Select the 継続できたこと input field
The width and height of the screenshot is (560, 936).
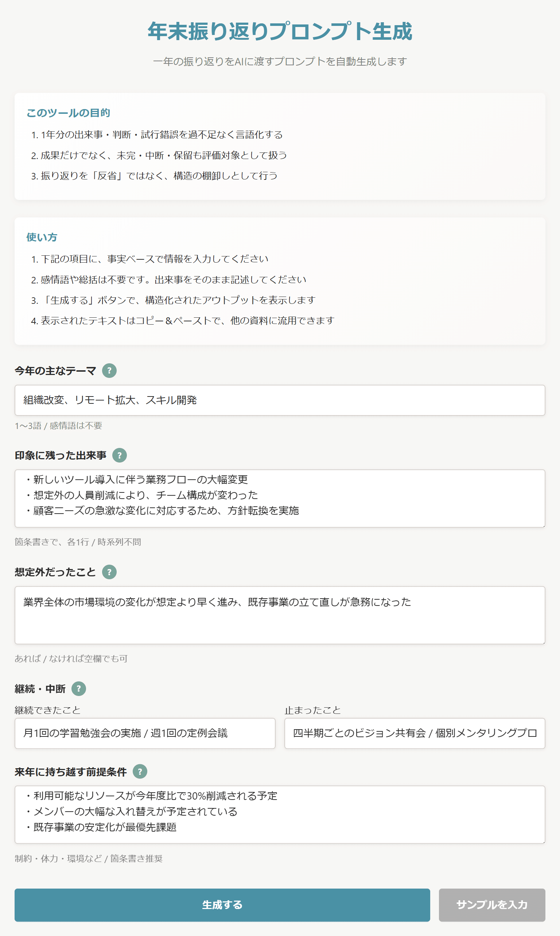pos(144,733)
